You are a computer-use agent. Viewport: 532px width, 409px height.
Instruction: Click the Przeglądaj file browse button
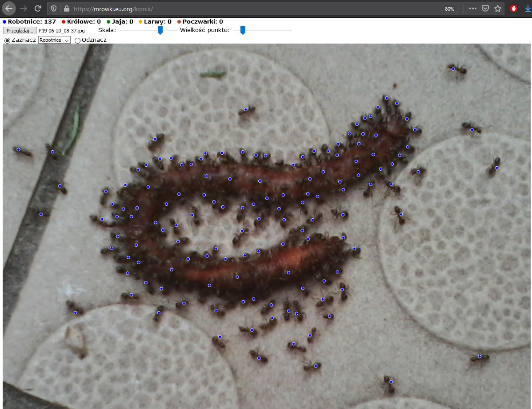click(20, 31)
